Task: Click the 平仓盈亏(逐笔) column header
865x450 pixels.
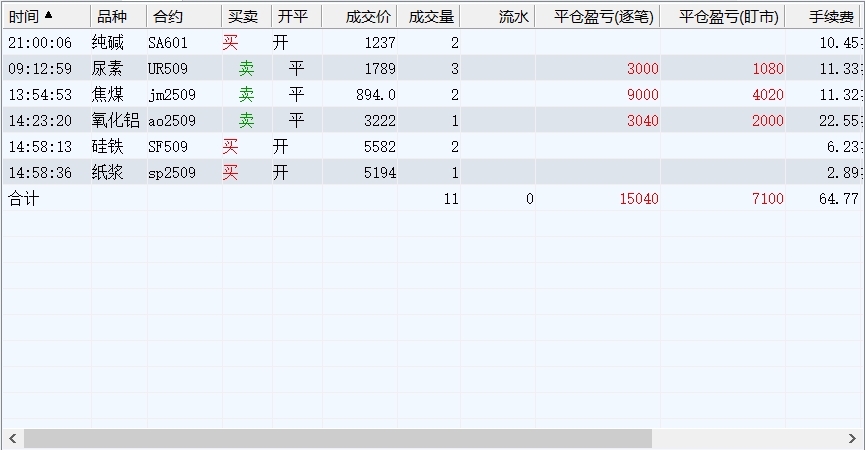Action: click(x=597, y=17)
